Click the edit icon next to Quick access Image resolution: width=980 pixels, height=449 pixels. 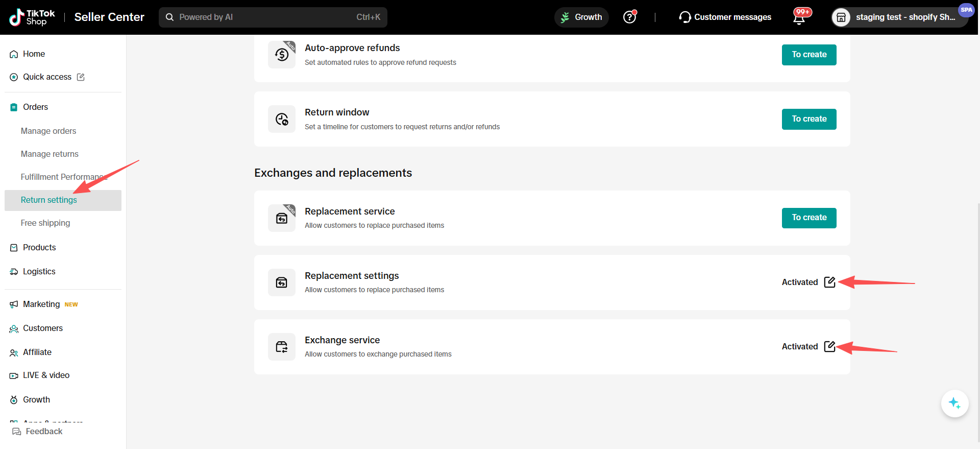coord(81,77)
